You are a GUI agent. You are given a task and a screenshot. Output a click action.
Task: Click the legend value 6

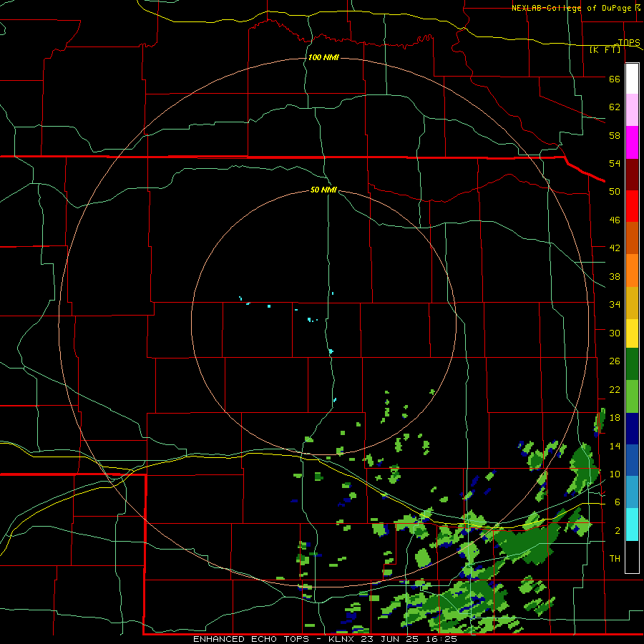[x=618, y=502]
